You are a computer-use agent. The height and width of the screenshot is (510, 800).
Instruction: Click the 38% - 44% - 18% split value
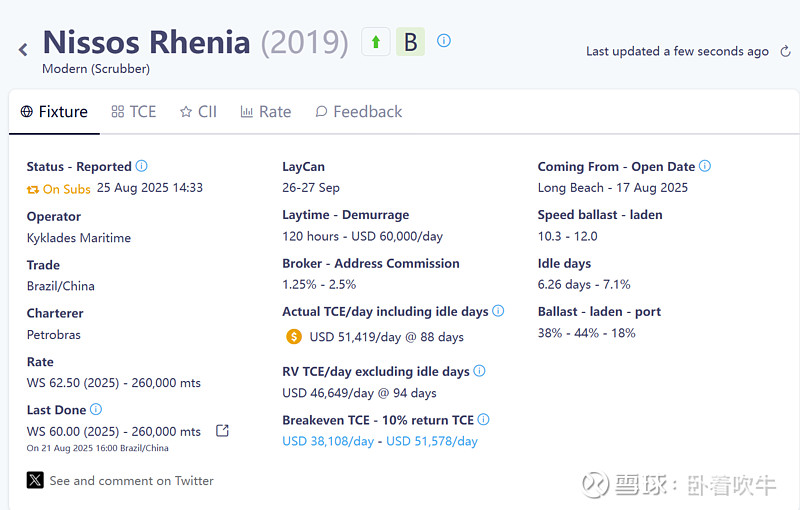(587, 333)
